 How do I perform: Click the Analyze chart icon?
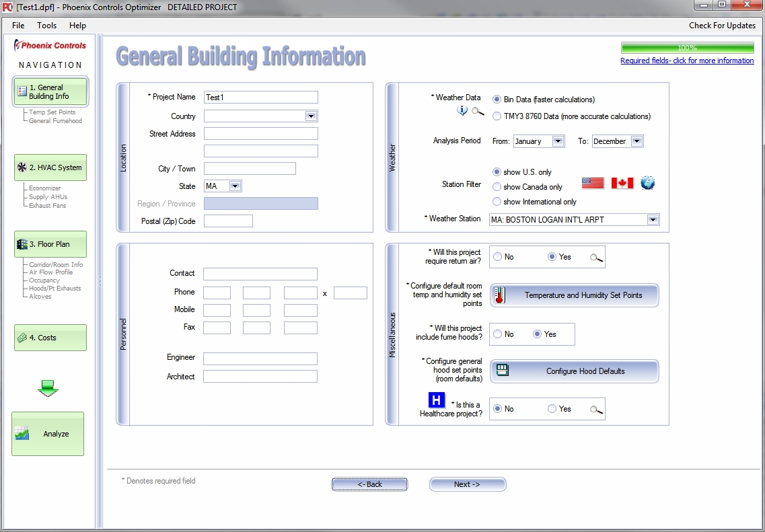22,434
